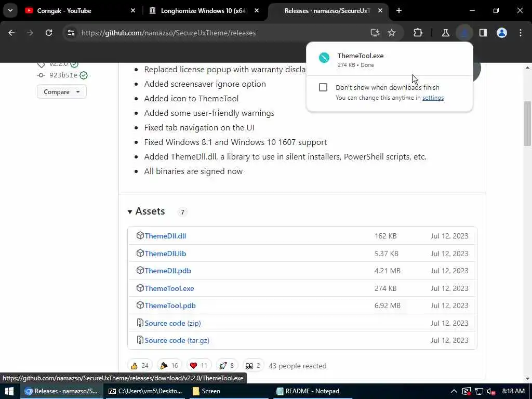Click the network icon in system tray
532x399 pixels.
tap(478, 391)
